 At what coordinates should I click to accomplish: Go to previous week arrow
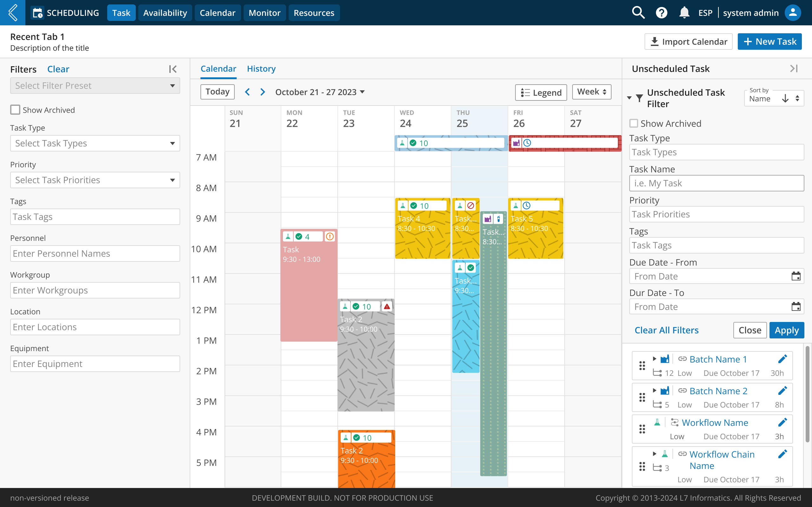coord(247,92)
